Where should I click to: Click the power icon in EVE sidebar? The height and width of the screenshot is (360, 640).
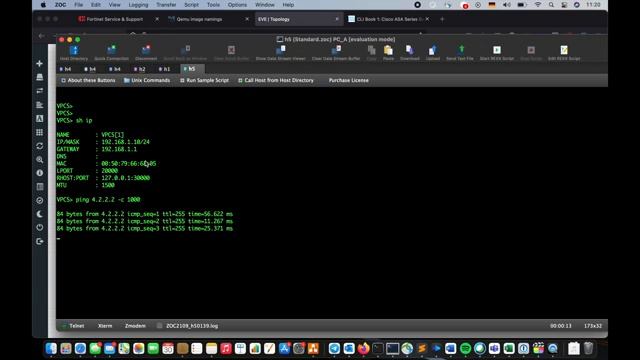tap(40, 227)
